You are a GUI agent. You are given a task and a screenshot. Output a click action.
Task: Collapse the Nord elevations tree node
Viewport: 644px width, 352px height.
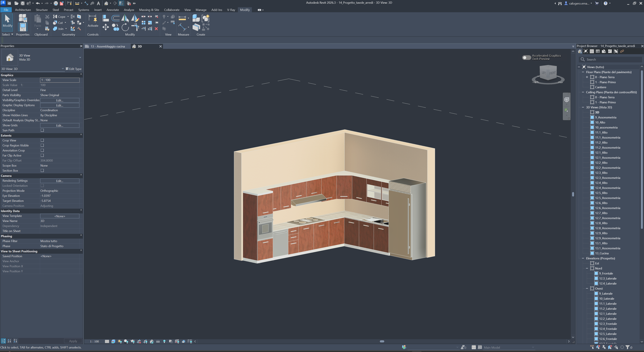point(587,268)
